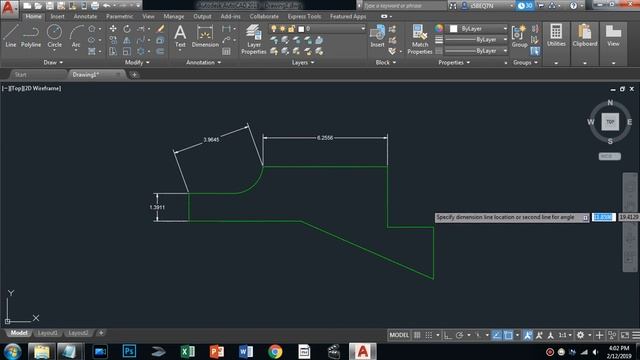
Task: Click the Table annotation icon
Action: pos(226,51)
